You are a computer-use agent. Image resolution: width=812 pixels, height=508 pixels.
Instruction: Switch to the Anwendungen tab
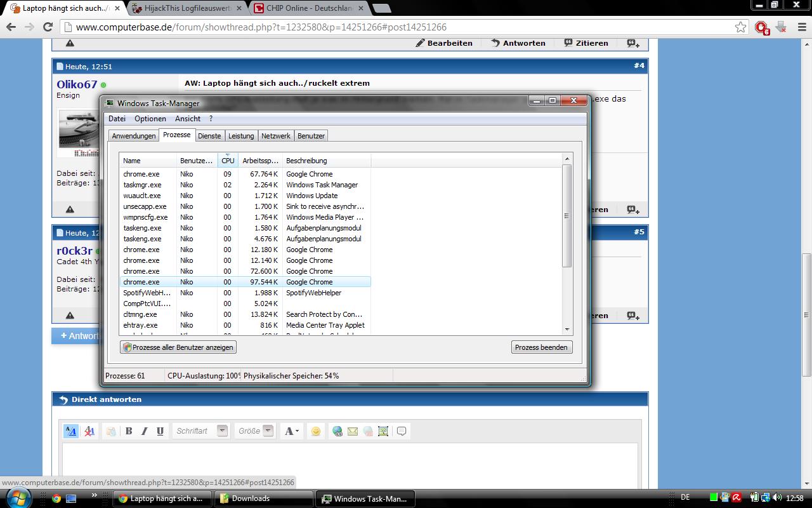tap(133, 136)
